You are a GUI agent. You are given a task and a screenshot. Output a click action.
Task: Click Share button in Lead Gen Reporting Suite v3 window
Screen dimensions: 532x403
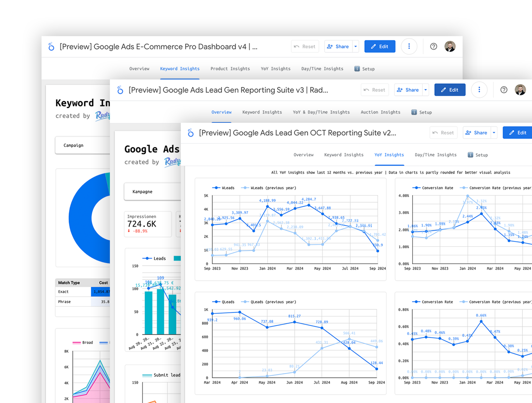[408, 90]
